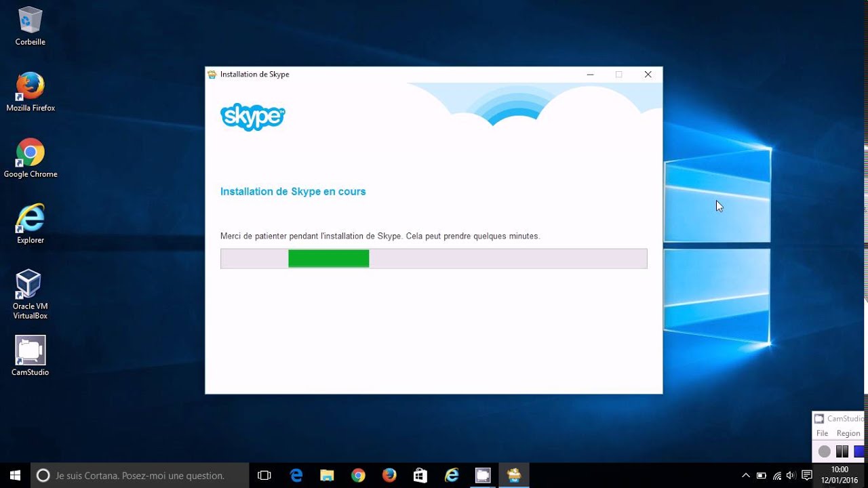Screen dimensions: 868x488
Task: Open Windows Store from the taskbar
Action: click(420, 476)
